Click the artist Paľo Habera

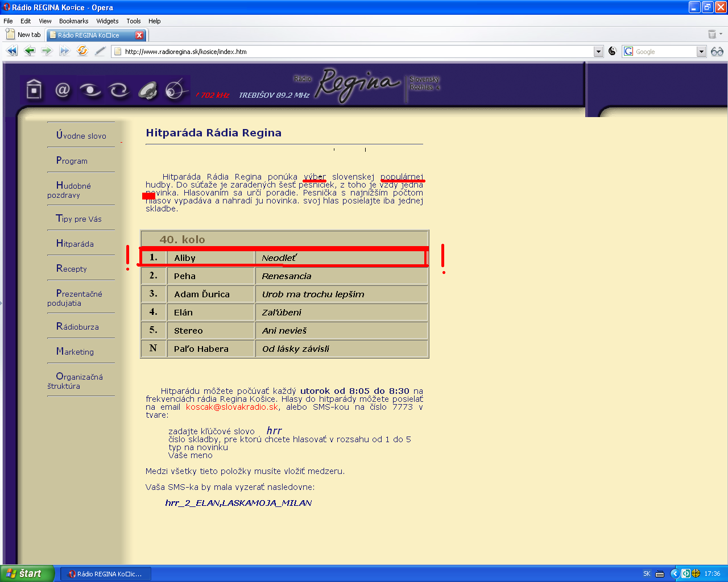click(201, 349)
